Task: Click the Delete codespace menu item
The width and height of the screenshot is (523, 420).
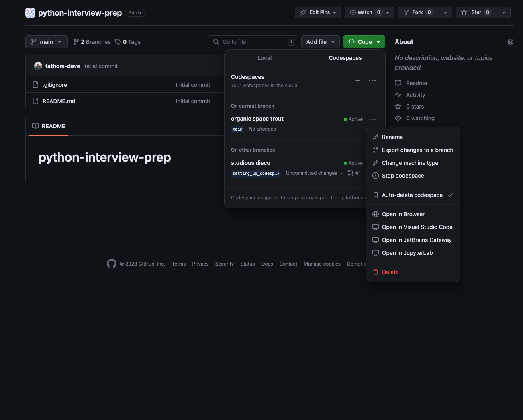Action: coord(413,272)
